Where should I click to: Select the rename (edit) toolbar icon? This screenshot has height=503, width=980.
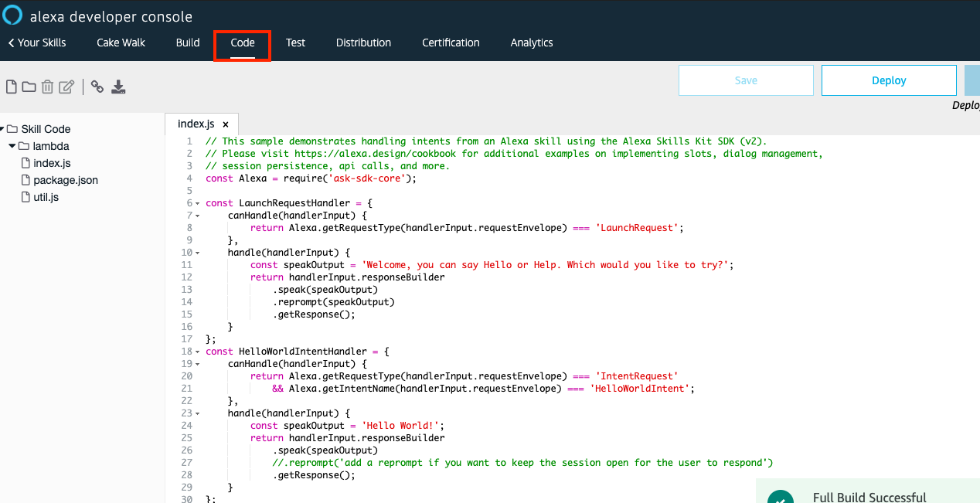click(66, 87)
